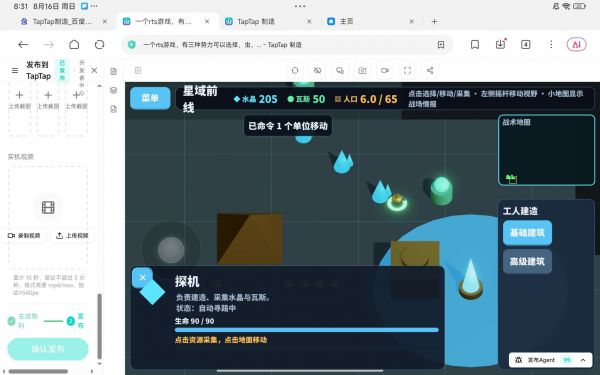
Task: Click blue crystal cluster left of the worker
Action: pyautogui.click(x=380, y=191)
